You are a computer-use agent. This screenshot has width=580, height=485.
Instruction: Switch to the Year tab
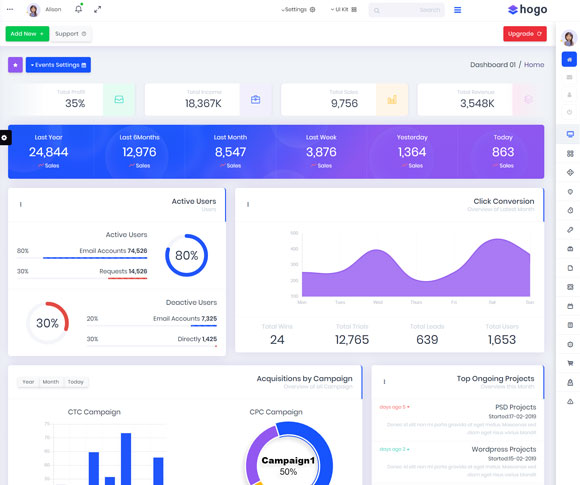tap(28, 382)
